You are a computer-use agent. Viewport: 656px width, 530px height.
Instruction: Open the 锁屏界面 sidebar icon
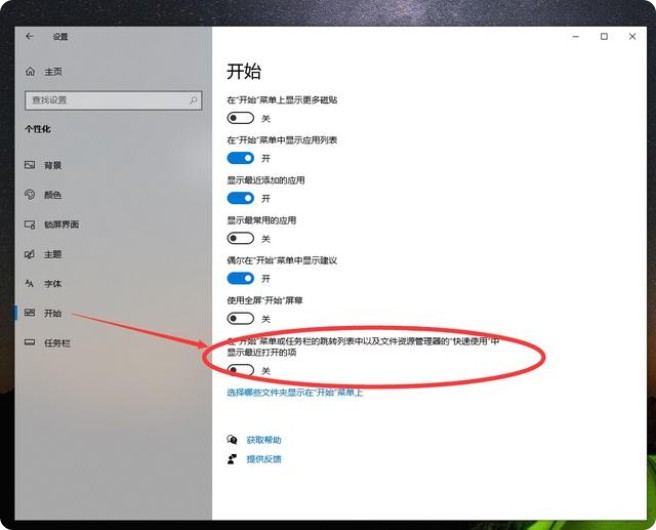click(30, 225)
